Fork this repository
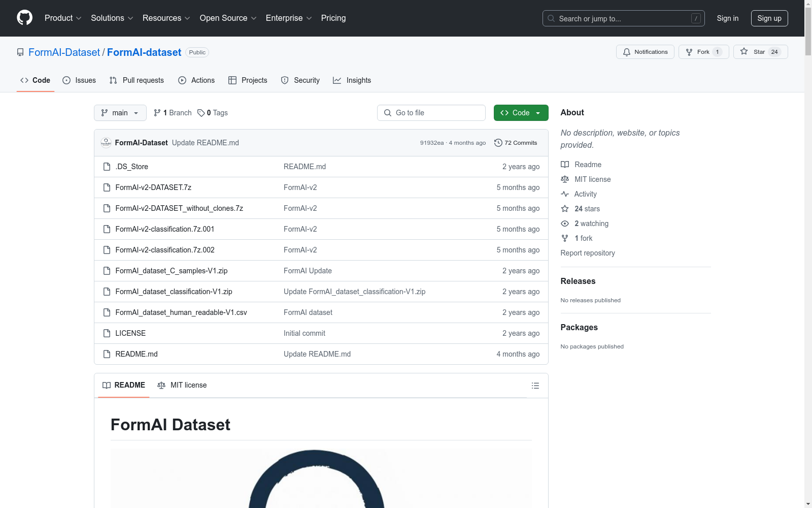The height and width of the screenshot is (508, 812). click(703, 52)
